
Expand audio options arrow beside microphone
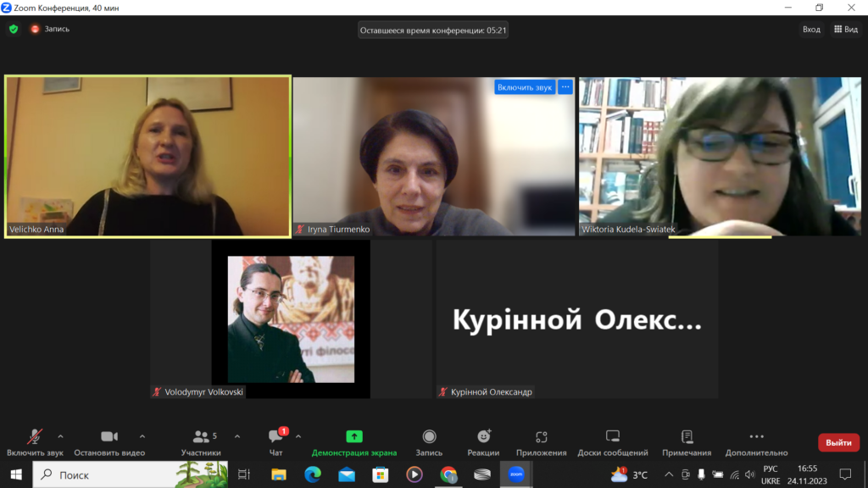click(60, 436)
